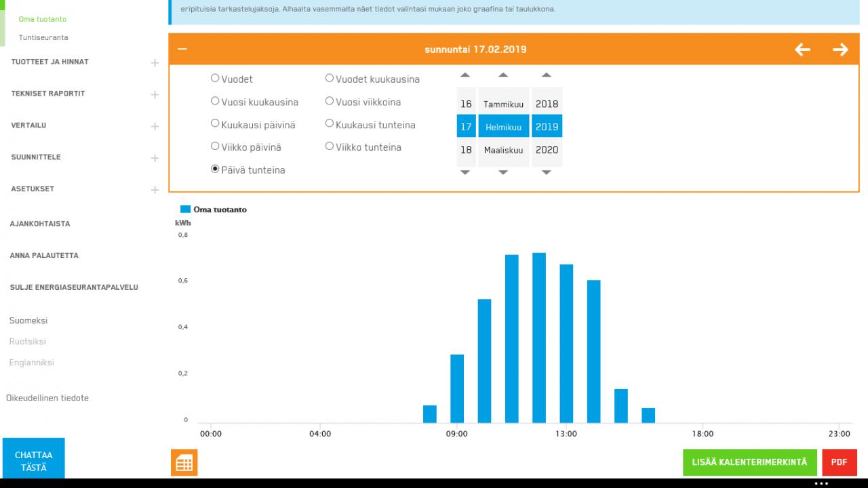868x488 pixels.
Task: Collapse the date panel with minus icon
Action: pyautogui.click(x=182, y=49)
